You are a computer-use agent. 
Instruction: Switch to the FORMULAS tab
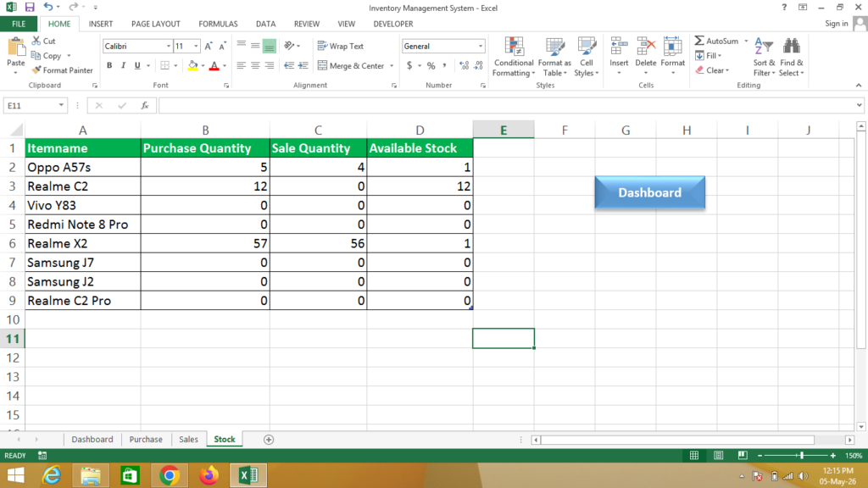click(218, 24)
